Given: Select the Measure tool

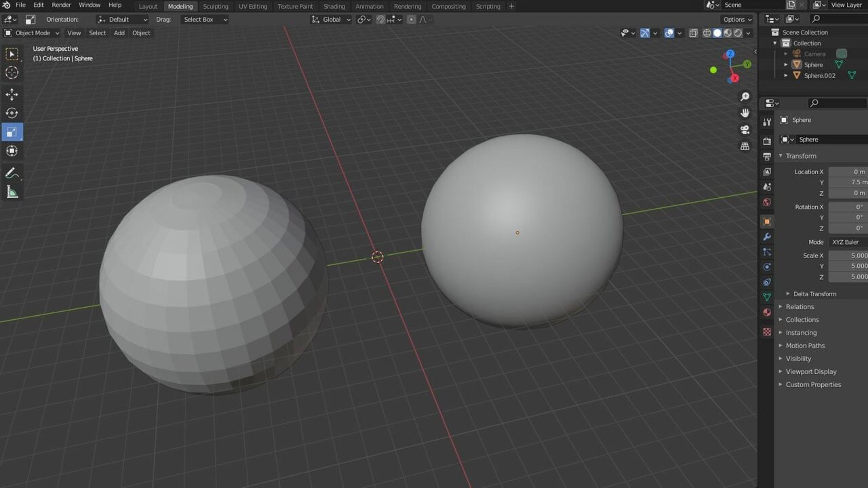Looking at the screenshot, I should (x=12, y=192).
